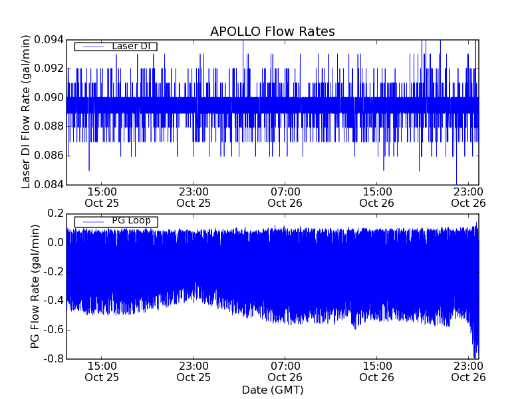This screenshot has height=399, width=532.
Task: Select top chart's 07:00 Oct 26 time tick
Action: (285, 197)
